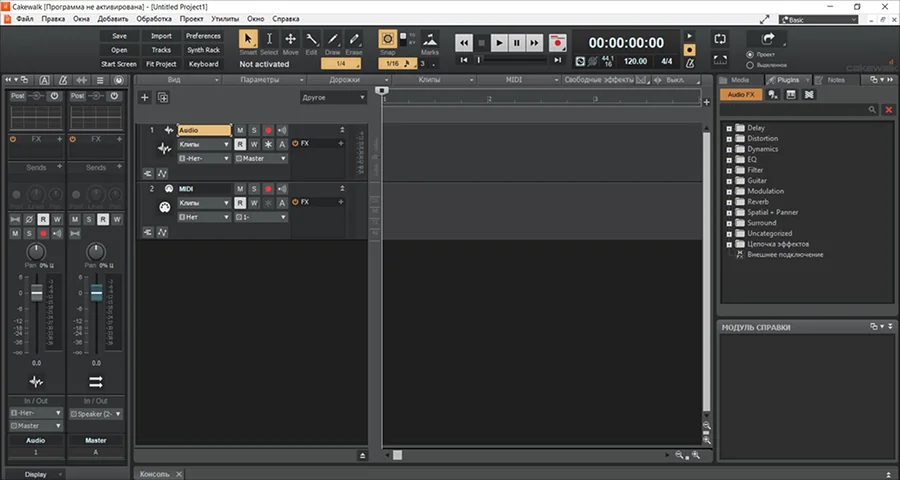The image size is (900, 480).
Task: Toggle the loop icon
Action: [720, 39]
